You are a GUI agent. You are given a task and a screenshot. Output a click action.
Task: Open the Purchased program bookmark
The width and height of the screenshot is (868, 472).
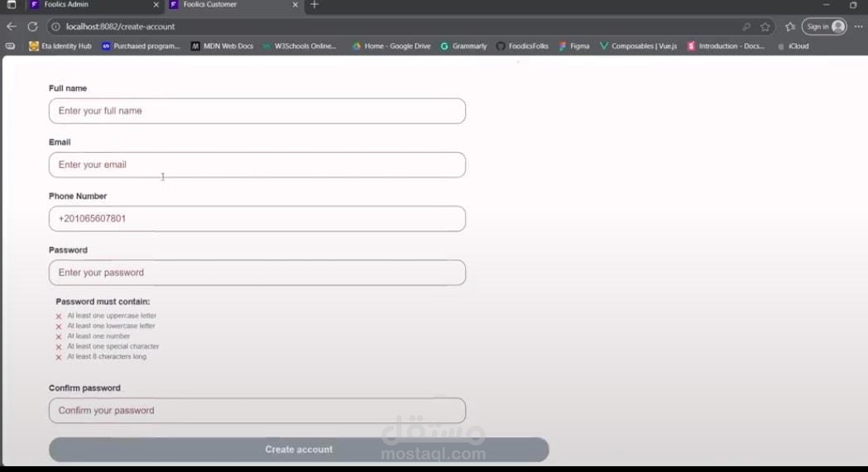click(x=141, y=45)
